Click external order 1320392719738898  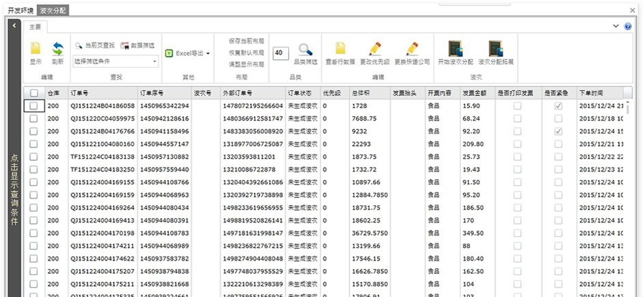tap(253, 195)
